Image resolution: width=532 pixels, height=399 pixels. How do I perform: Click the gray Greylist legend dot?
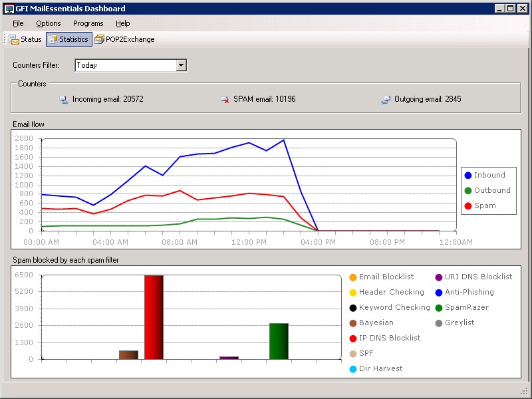click(x=439, y=323)
